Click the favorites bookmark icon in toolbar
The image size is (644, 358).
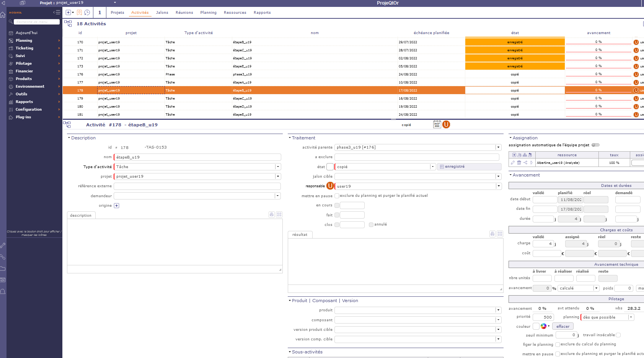coord(80,13)
